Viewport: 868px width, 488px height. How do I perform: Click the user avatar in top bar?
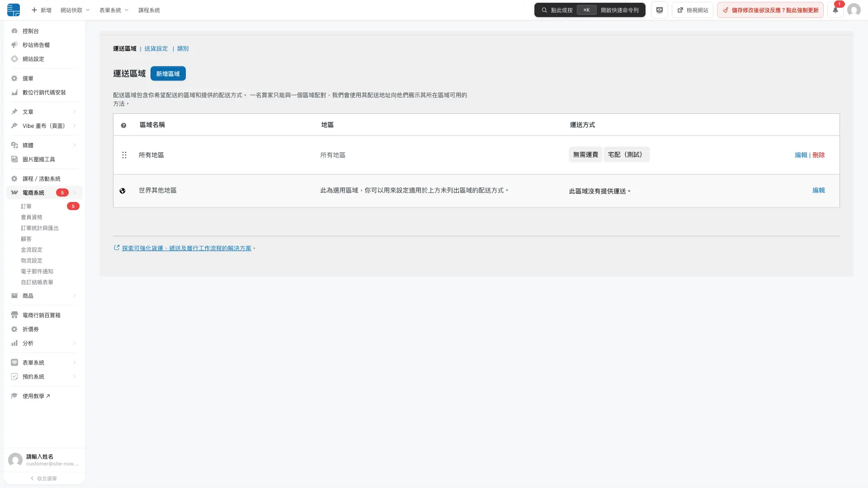pos(854,10)
